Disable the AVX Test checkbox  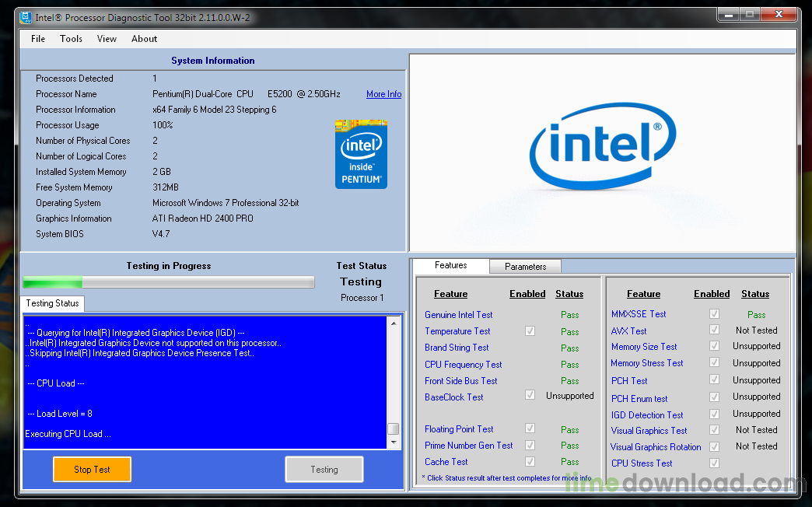[x=714, y=330]
